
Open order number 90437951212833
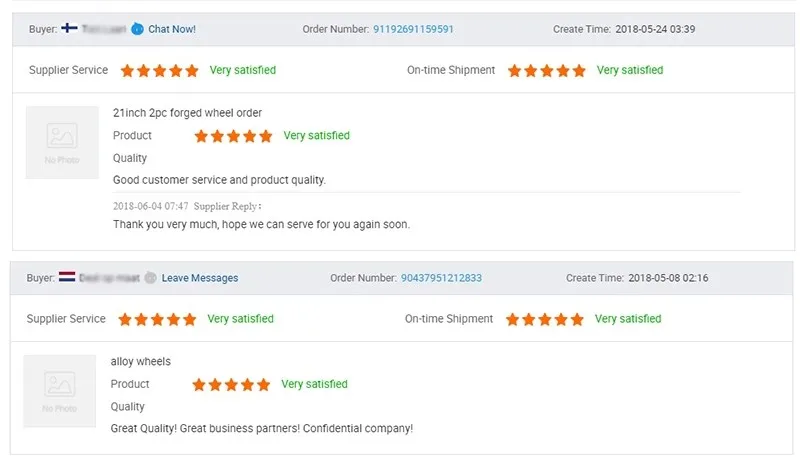(x=441, y=278)
